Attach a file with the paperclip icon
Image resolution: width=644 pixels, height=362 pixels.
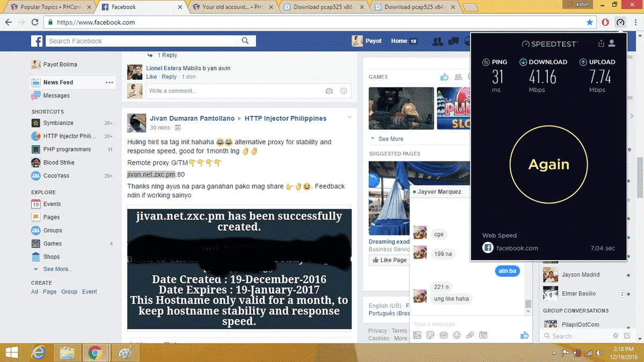pos(470,335)
